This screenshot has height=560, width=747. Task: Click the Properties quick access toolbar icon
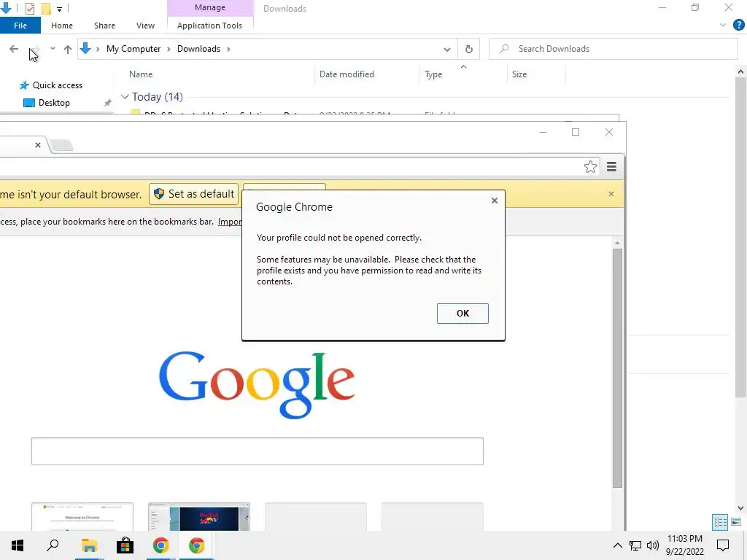point(29,8)
